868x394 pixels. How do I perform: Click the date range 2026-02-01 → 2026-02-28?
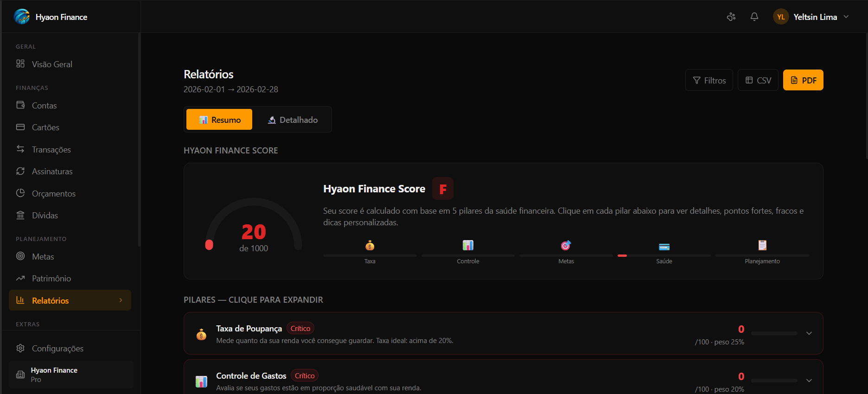tap(231, 89)
